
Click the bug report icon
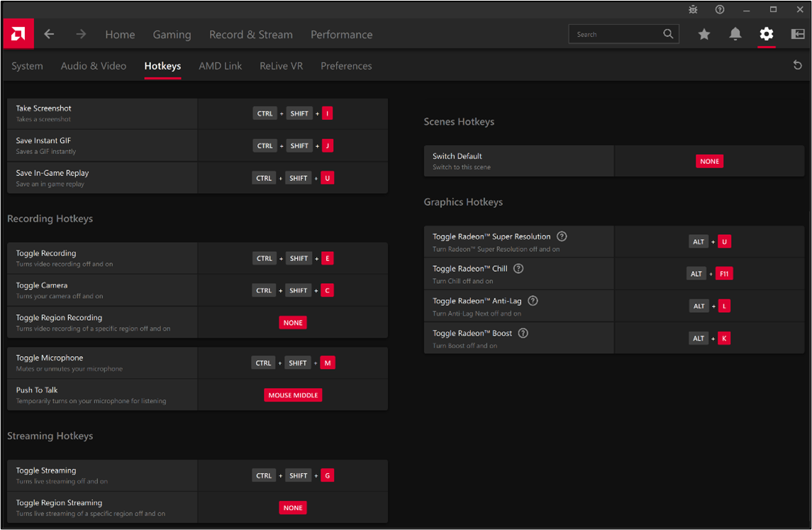(x=693, y=9)
